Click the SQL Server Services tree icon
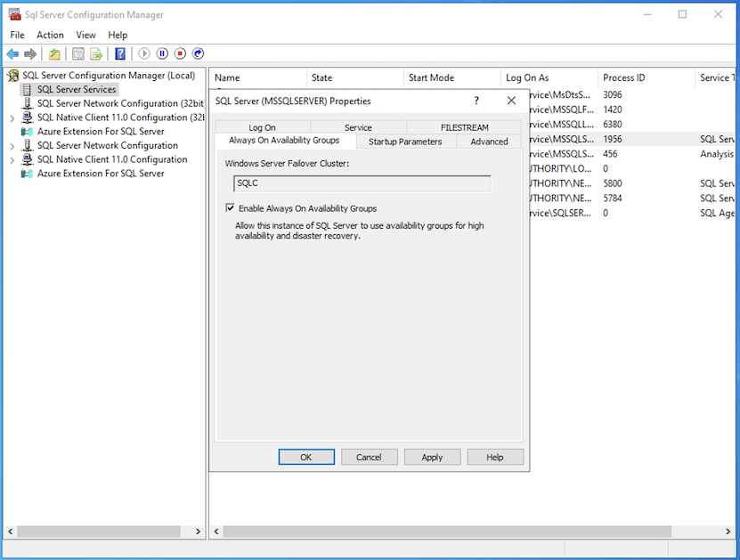The width and height of the screenshot is (740, 560). [28, 90]
